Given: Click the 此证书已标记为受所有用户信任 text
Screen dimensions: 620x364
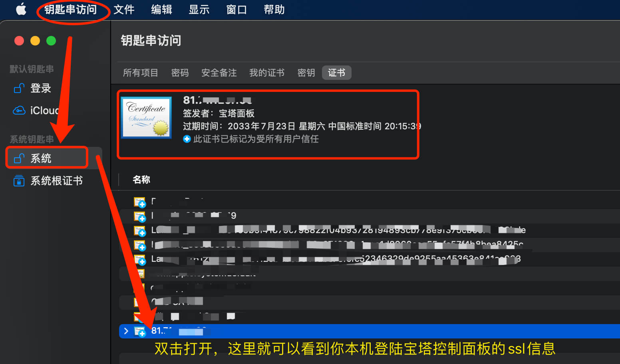Looking at the screenshot, I should 256,139.
